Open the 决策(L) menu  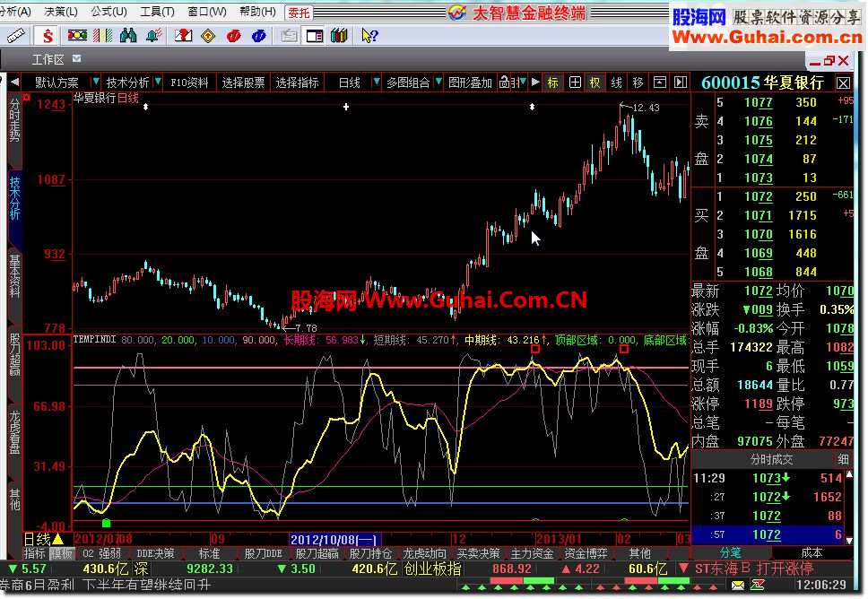tap(61, 11)
